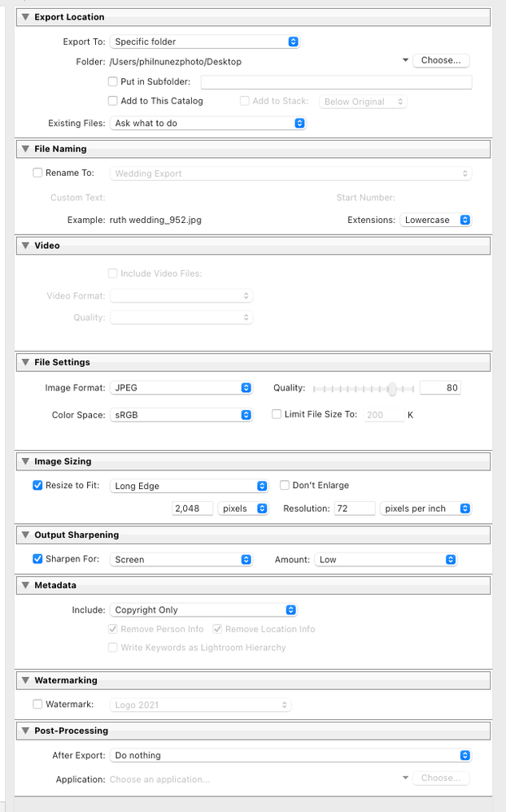This screenshot has height=812, width=506.
Task: Open the folder path history arrow
Action: tap(405, 61)
